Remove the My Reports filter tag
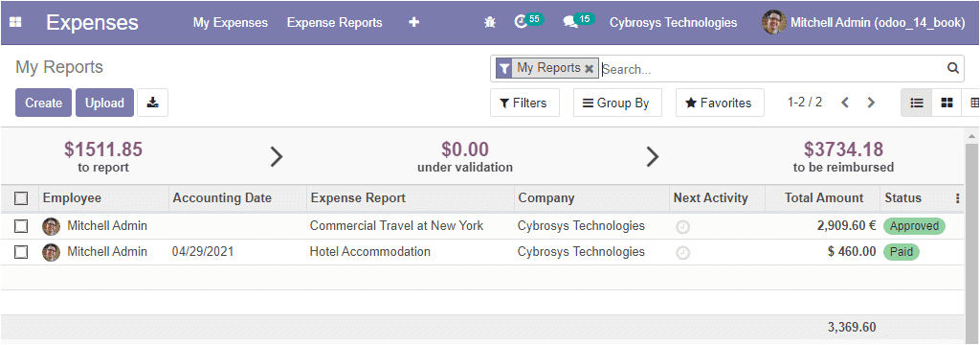Screen dimensions: 980x345 click(589, 69)
